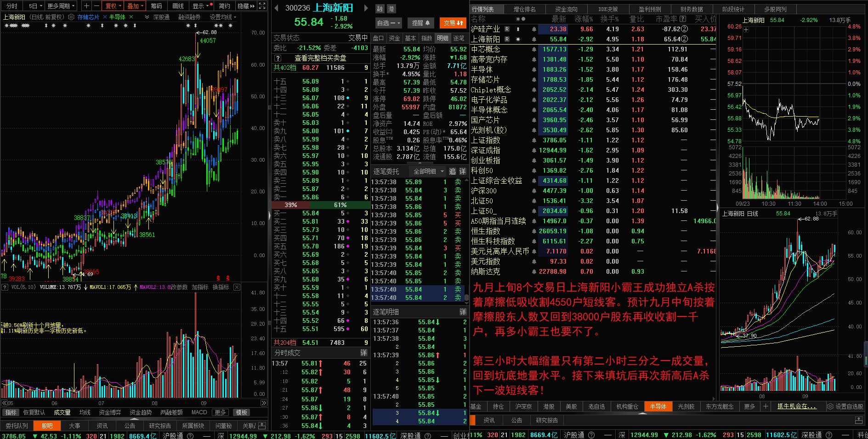Open 设置自选股 gear settings
Viewport: 868px width, 439px height.
(x=845, y=406)
